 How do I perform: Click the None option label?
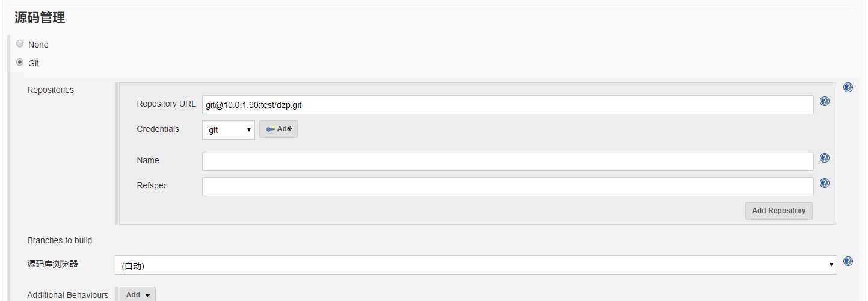pyautogui.click(x=38, y=45)
